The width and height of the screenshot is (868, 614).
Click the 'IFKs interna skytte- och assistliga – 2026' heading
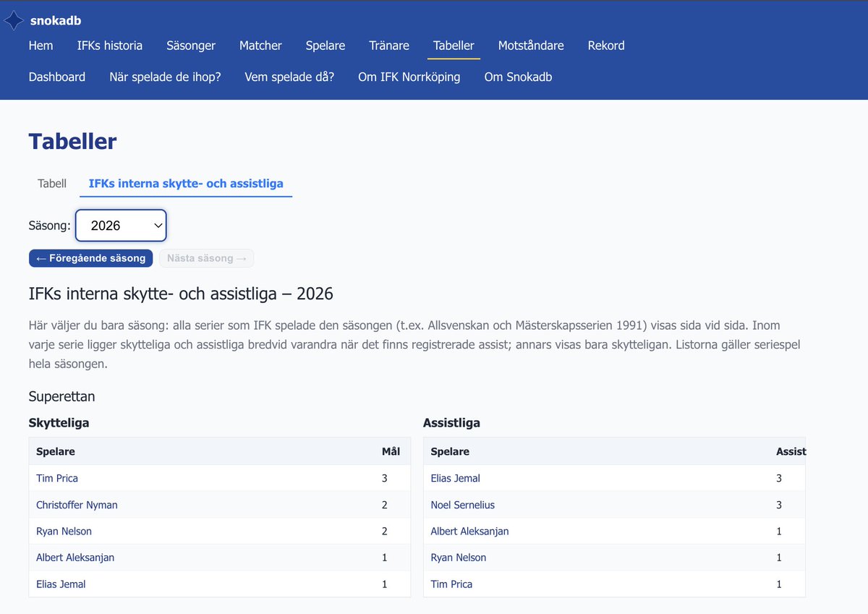pyautogui.click(x=181, y=294)
